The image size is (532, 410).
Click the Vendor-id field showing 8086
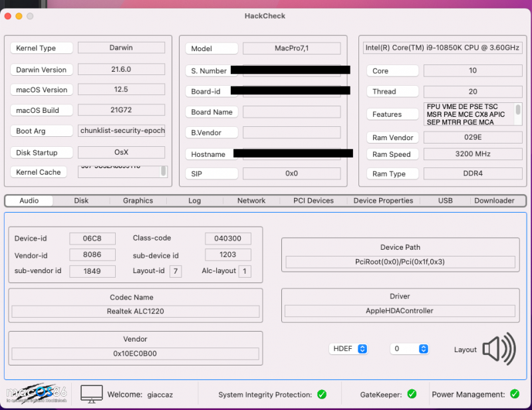92,255
